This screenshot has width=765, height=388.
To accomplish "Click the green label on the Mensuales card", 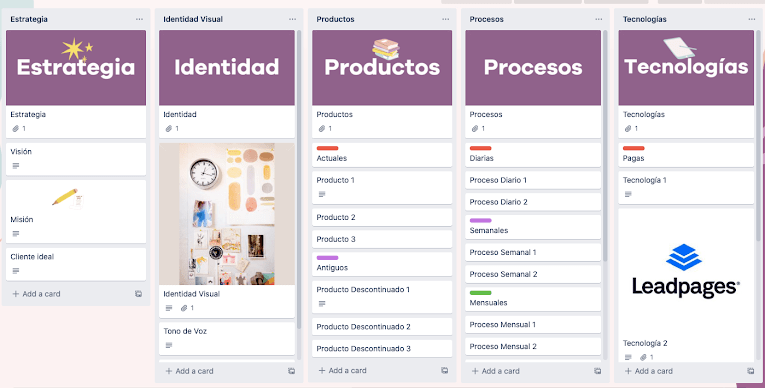I will click(x=481, y=293).
